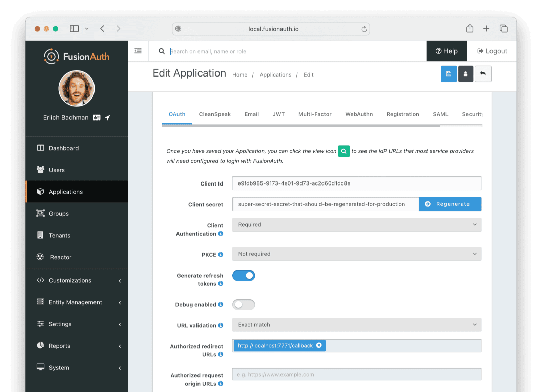Click info icon next to URL validation
The height and width of the screenshot is (392, 542).
(x=221, y=325)
